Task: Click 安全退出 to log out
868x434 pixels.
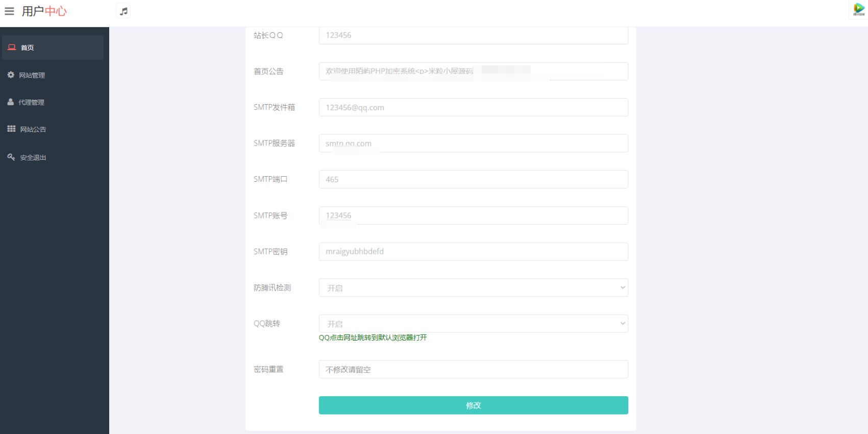Action: 32,157
